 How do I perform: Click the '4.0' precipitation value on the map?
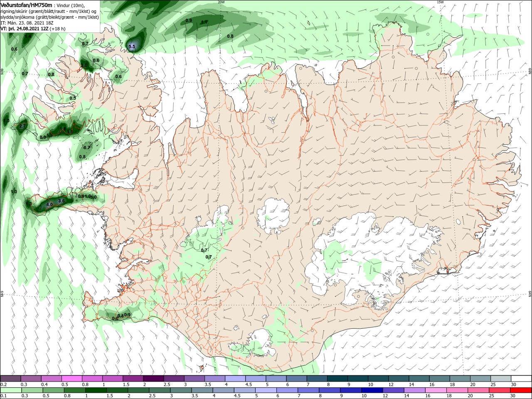49,204
